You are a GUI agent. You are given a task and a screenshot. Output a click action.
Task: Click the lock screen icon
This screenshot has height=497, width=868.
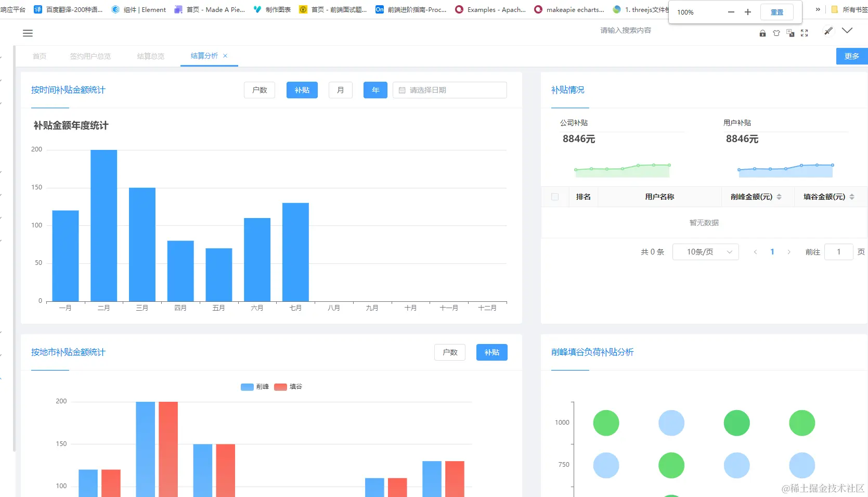point(762,33)
